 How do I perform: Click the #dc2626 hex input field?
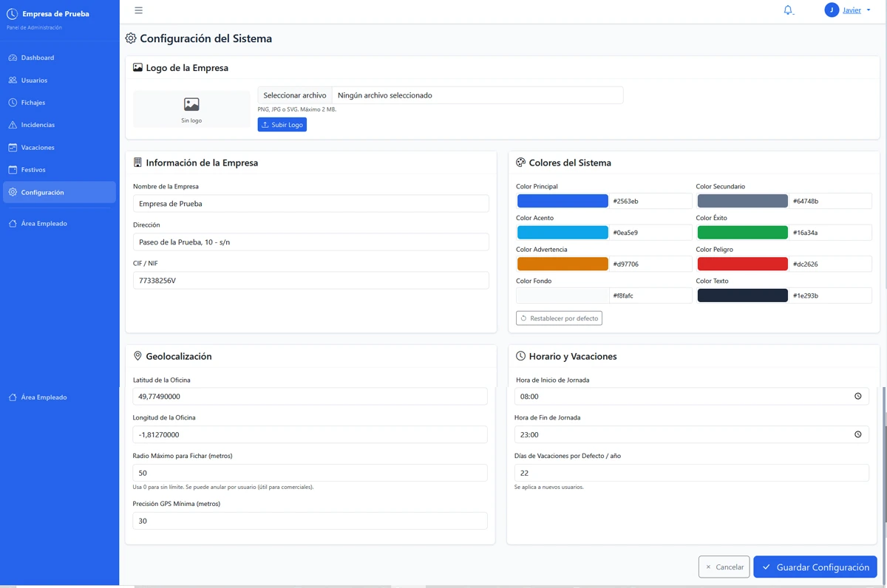pyautogui.click(x=831, y=264)
